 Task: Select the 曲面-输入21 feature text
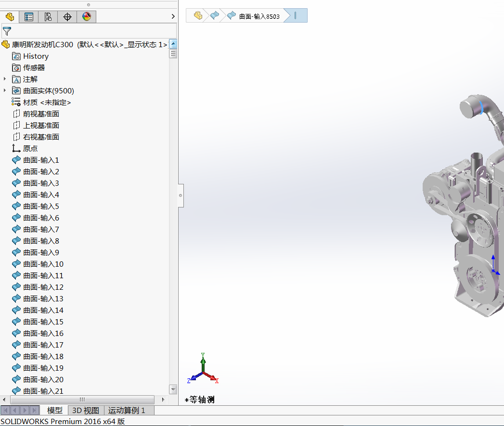pyautogui.click(x=43, y=391)
